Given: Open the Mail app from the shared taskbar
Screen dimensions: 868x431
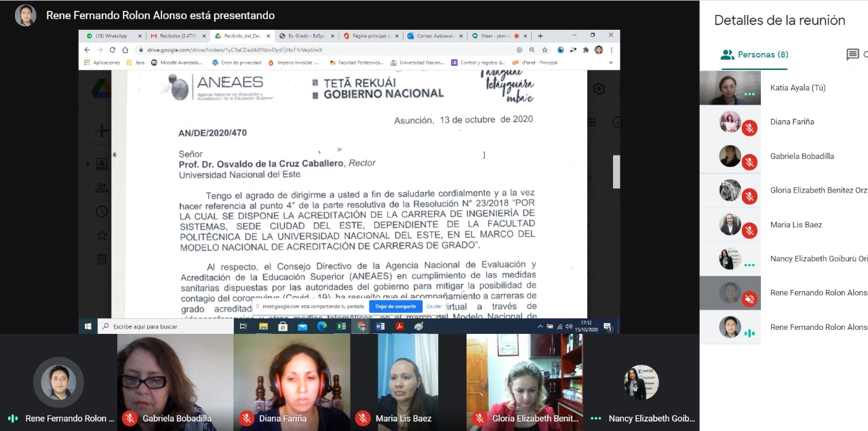Looking at the screenshot, I should (302, 326).
